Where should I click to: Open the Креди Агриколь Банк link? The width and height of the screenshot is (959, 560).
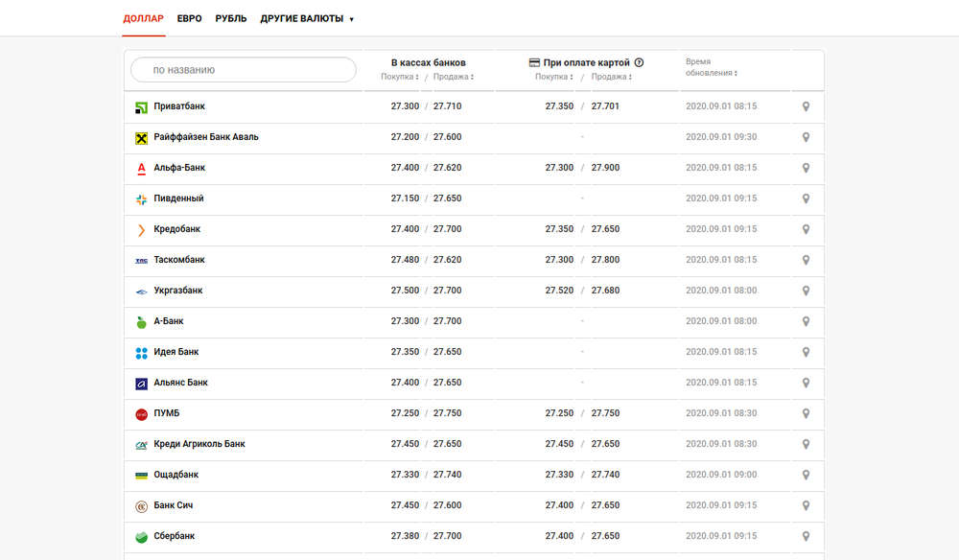coord(199,444)
